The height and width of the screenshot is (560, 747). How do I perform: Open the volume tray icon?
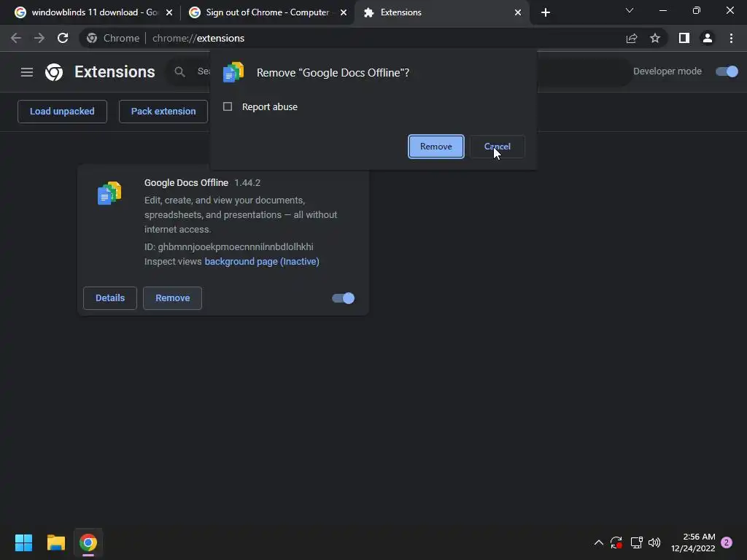pos(654,542)
